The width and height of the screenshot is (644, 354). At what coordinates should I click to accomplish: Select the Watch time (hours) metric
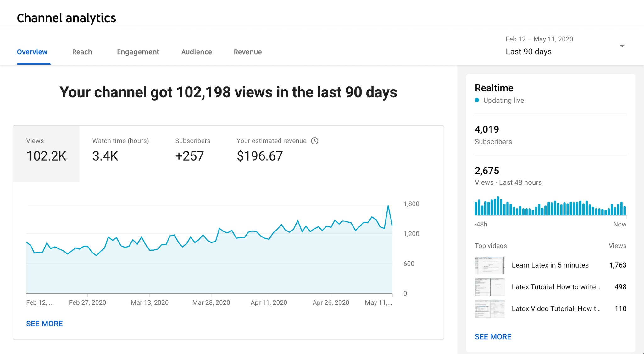click(120, 150)
